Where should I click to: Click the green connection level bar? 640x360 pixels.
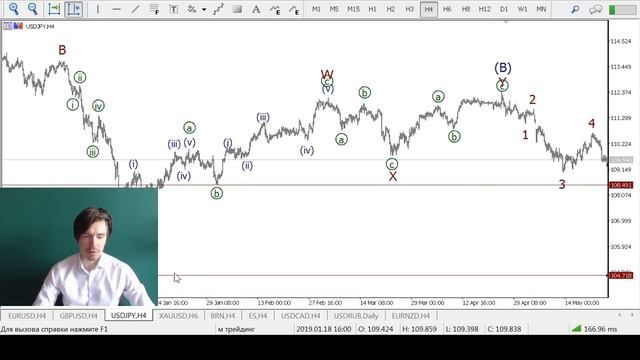(x=622, y=9)
